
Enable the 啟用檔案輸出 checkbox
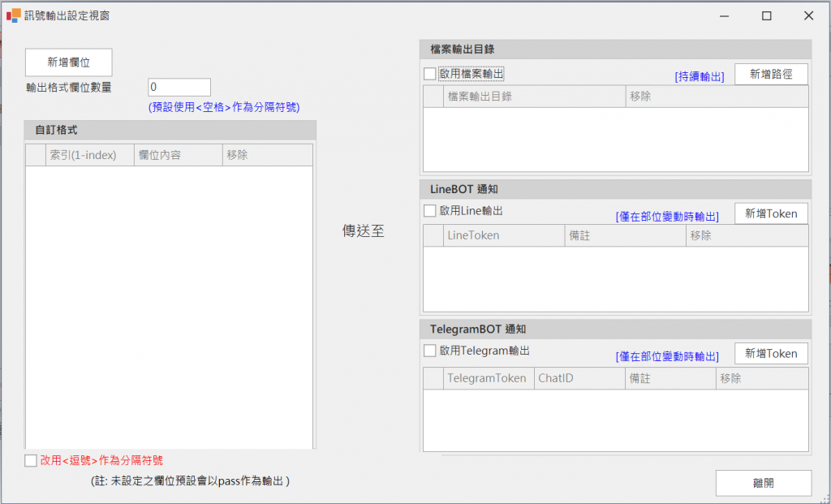tap(430, 74)
